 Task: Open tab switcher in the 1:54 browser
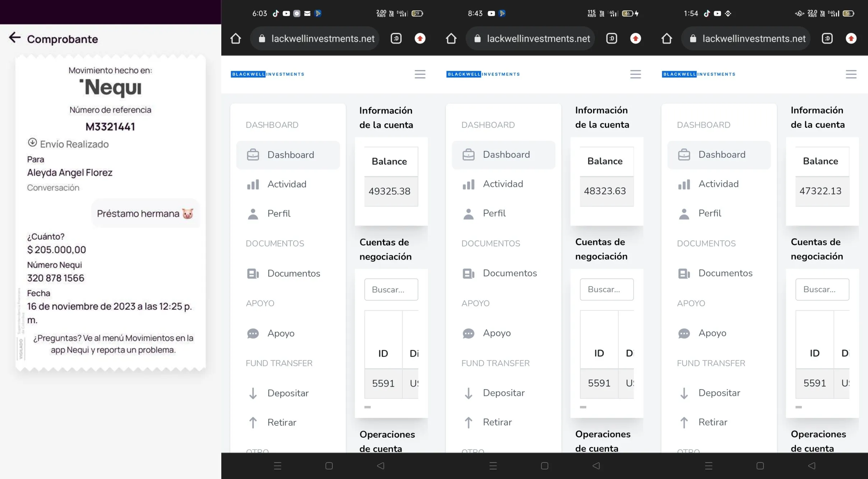click(x=827, y=38)
